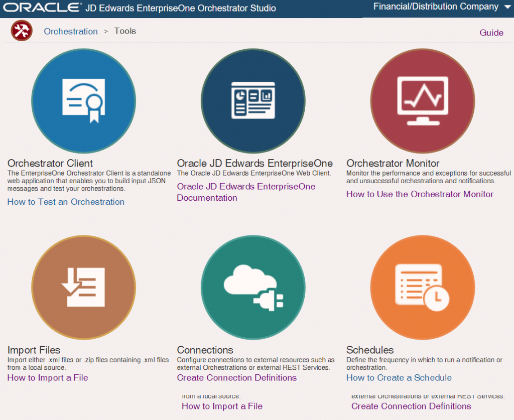This screenshot has width=514, height=420.
Task: Click Create Connection Definitions at page bottom
Action: 411,406
